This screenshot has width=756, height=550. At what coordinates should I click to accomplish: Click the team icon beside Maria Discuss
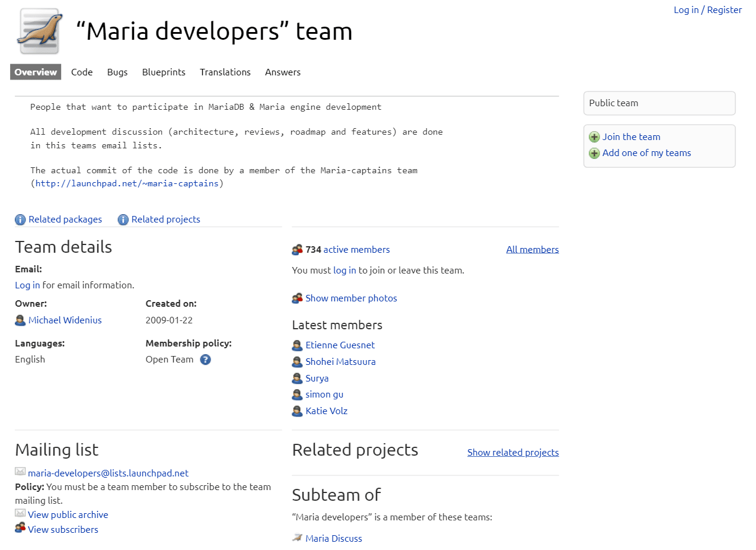[x=296, y=538]
